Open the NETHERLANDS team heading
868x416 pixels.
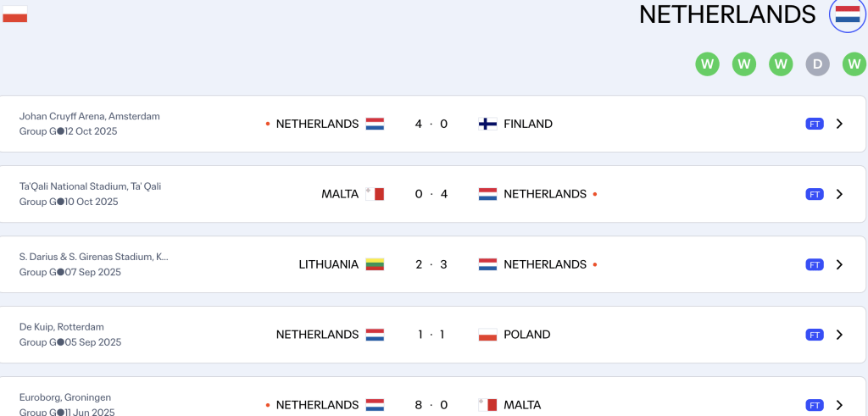tap(727, 14)
